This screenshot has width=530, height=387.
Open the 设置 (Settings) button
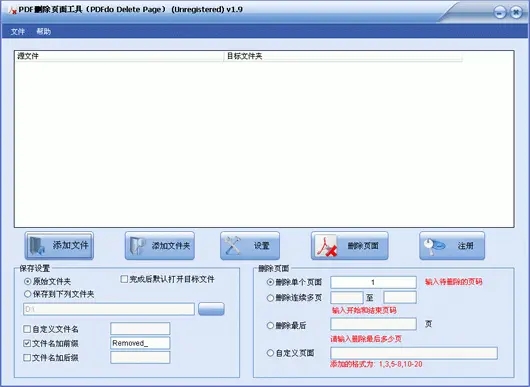(x=250, y=246)
